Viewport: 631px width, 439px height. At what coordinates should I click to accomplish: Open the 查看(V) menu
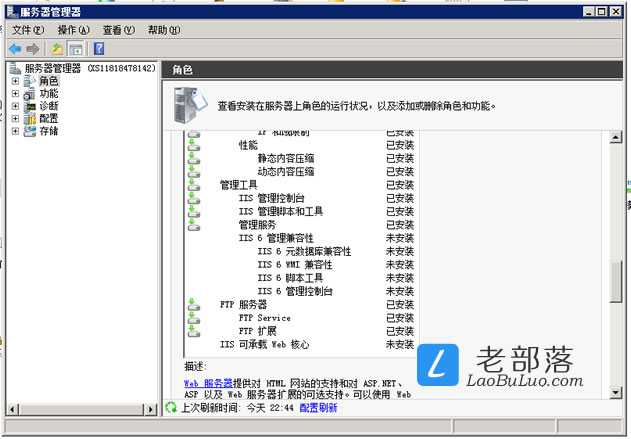(x=119, y=30)
